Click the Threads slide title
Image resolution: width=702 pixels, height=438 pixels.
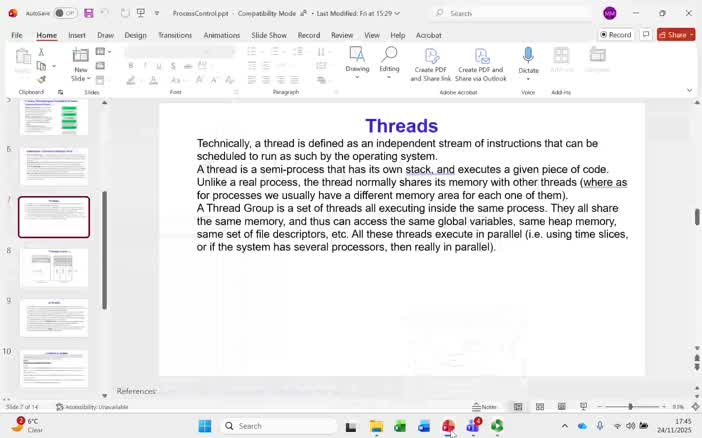pos(402,126)
